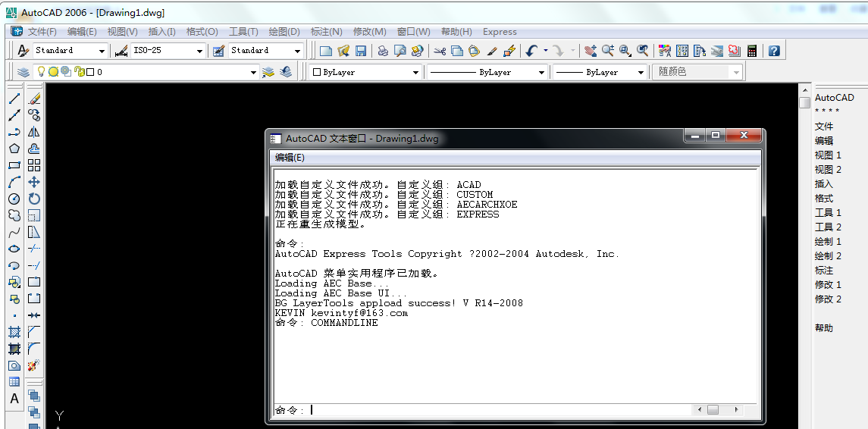
Task: Select the Erase modify tool
Action: point(34,99)
